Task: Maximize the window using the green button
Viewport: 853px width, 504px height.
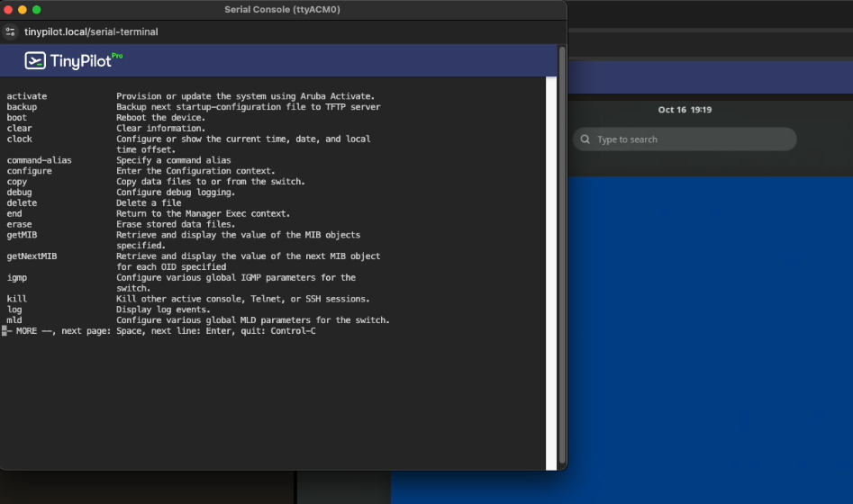Action: [37, 9]
